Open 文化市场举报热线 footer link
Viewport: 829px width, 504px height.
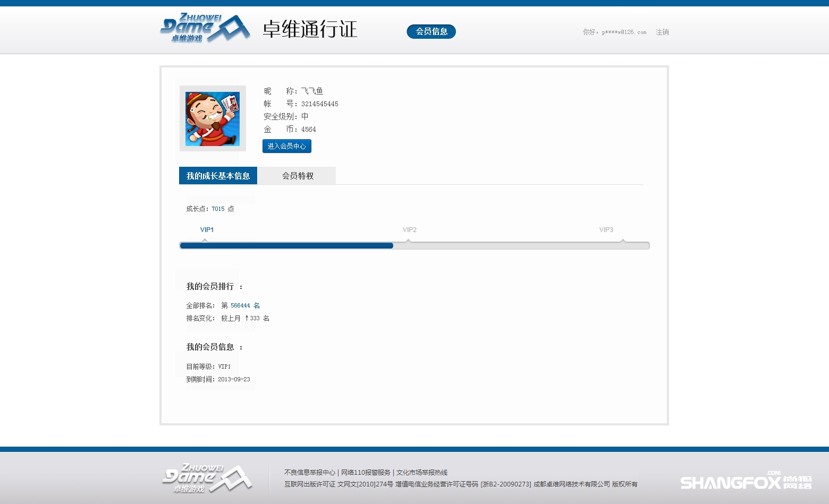pos(422,472)
